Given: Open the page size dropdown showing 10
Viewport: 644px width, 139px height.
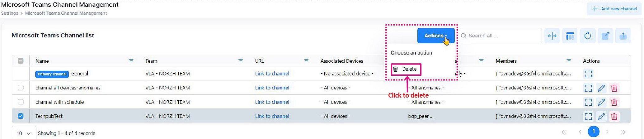Looking at the screenshot, I should (24, 133).
